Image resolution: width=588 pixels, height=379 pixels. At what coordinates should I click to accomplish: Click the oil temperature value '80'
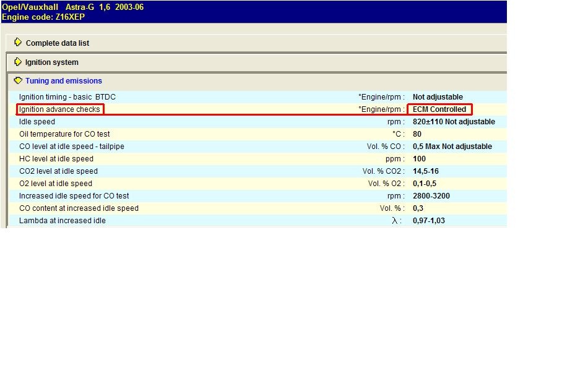pyautogui.click(x=417, y=134)
